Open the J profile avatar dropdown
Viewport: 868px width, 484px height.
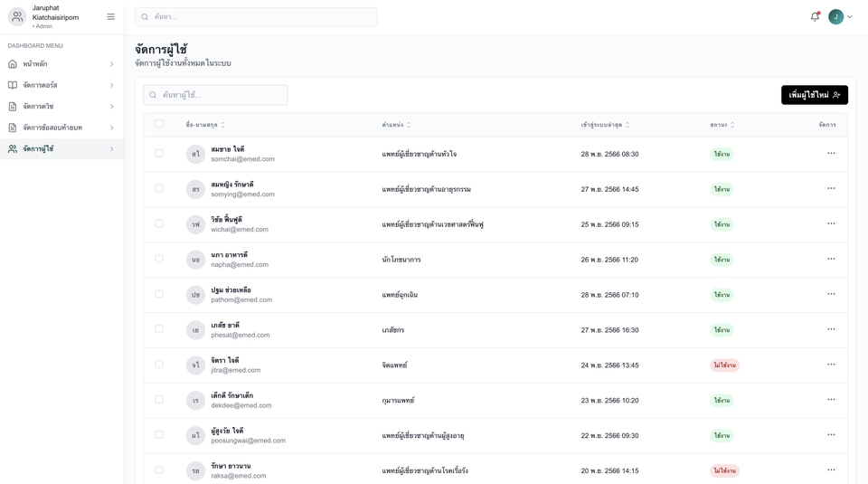840,16
